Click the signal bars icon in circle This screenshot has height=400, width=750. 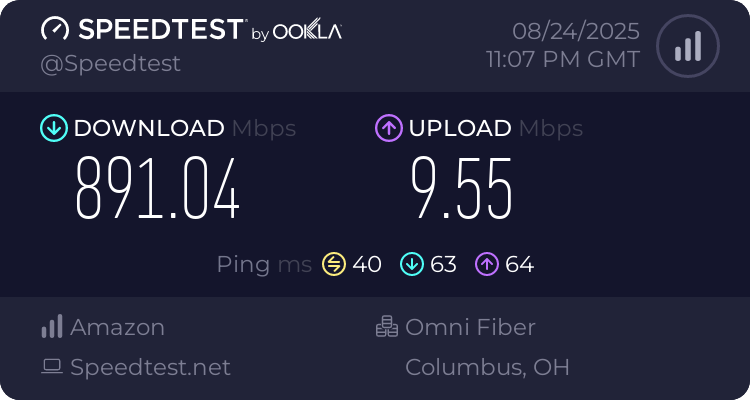(686, 45)
